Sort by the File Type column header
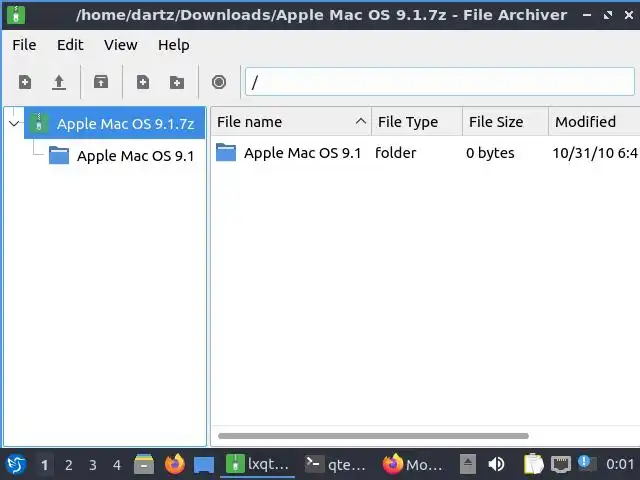The height and width of the screenshot is (480, 640). click(417, 122)
